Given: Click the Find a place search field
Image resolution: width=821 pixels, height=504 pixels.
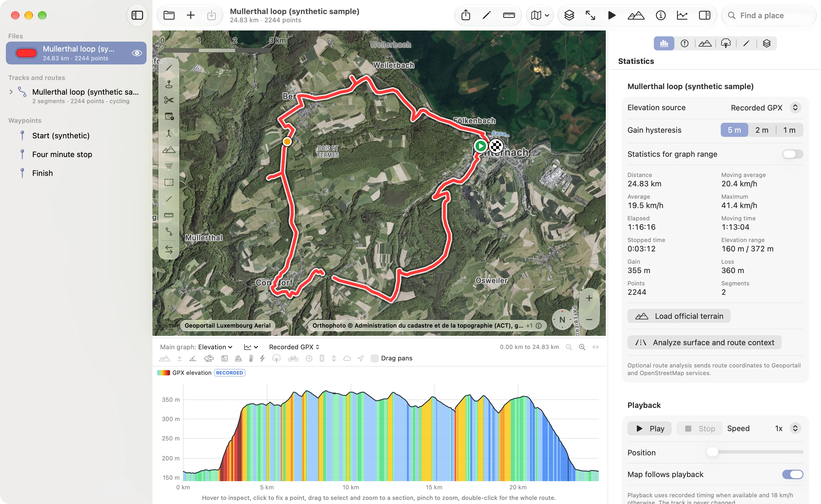Looking at the screenshot, I should pos(769,15).
